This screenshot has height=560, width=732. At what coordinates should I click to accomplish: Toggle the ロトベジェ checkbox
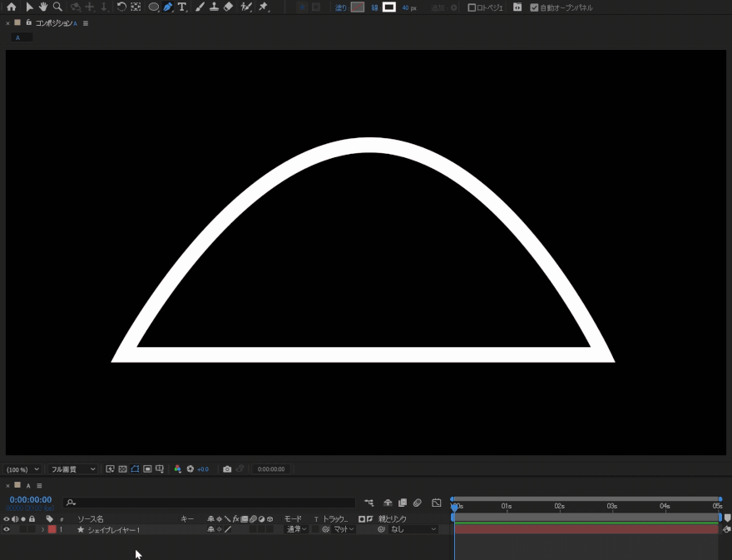coord(472,7)
